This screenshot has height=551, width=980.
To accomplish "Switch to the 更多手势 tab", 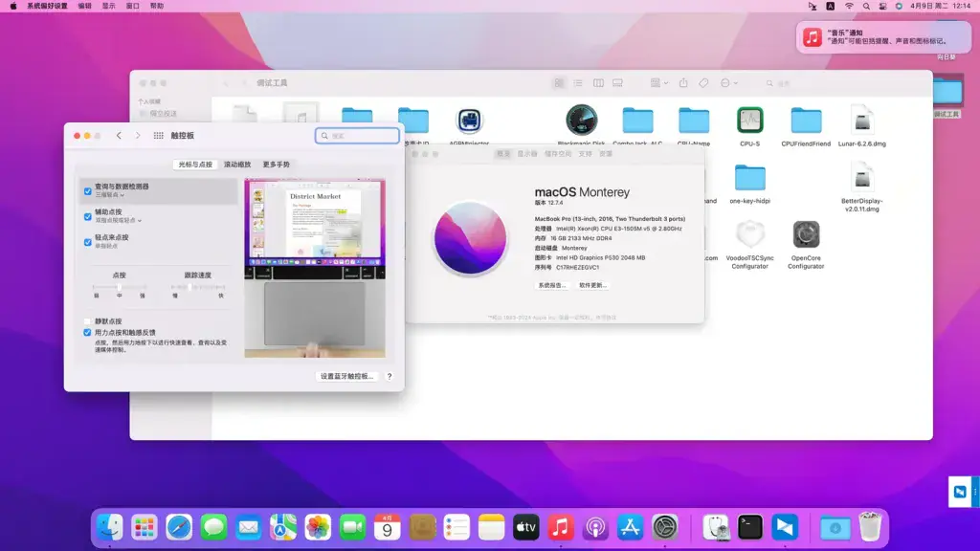I will [x=277, y=165].
